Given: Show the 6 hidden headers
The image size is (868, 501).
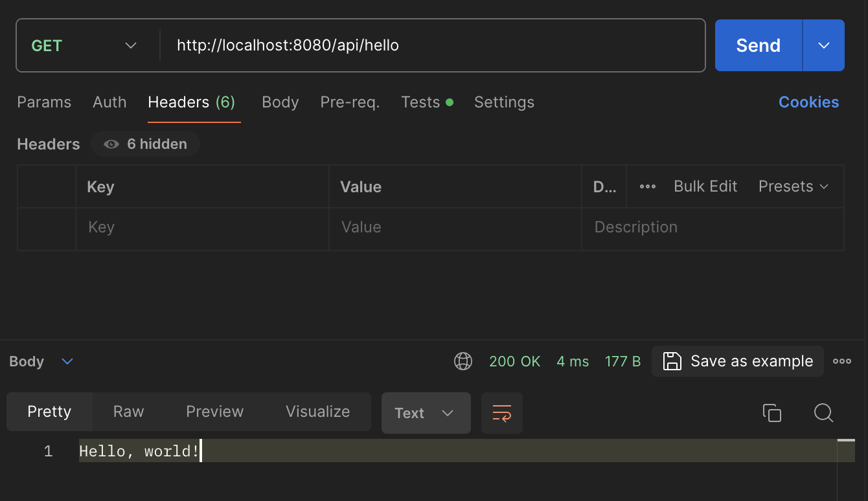Looking at the screenshot, I should (146, 144).
